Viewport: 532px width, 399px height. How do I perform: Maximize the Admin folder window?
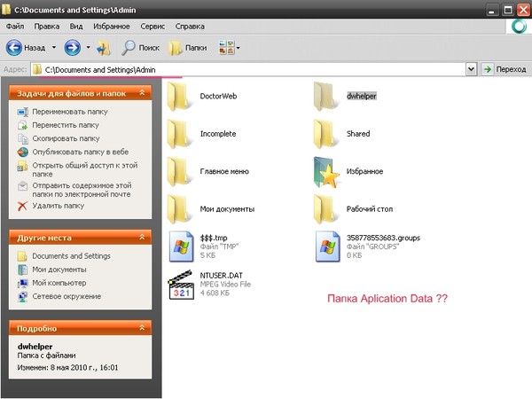(508, 10)
